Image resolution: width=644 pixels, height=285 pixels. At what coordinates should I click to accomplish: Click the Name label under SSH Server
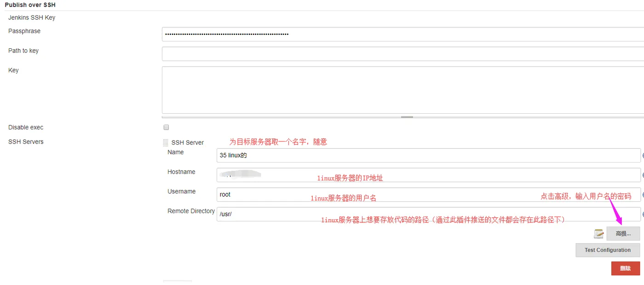tap(176, 152)
